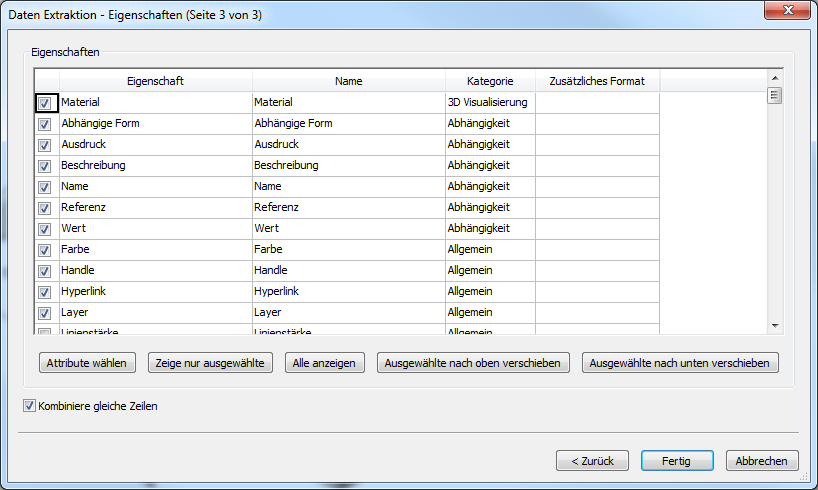Sort by the Eigenschaft column header
Image resolution: width=818 pixels, height=490 pixels.
tap(155, 81)
